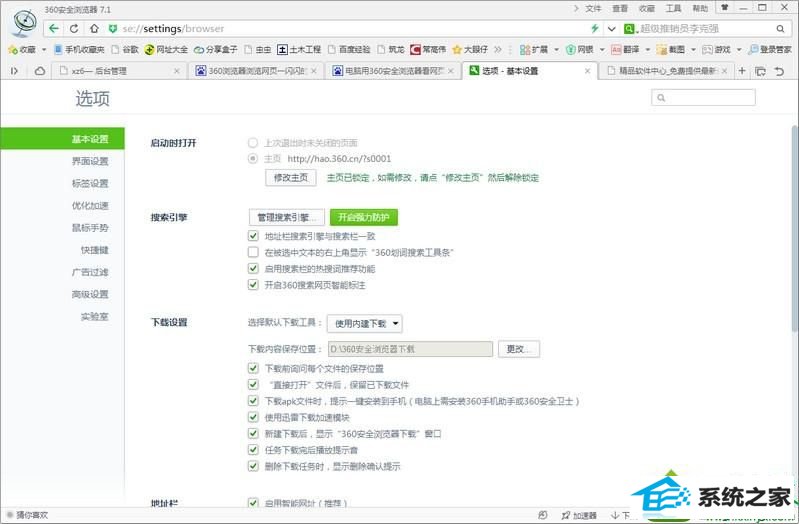Open the 筑龙 bookmark
This screenshot has width=799, height=524.
tap(391, 49)
